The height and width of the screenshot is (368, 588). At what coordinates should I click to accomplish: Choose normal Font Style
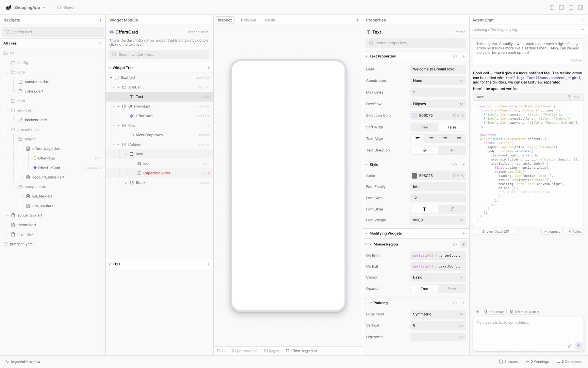click(x=424, y=209)
